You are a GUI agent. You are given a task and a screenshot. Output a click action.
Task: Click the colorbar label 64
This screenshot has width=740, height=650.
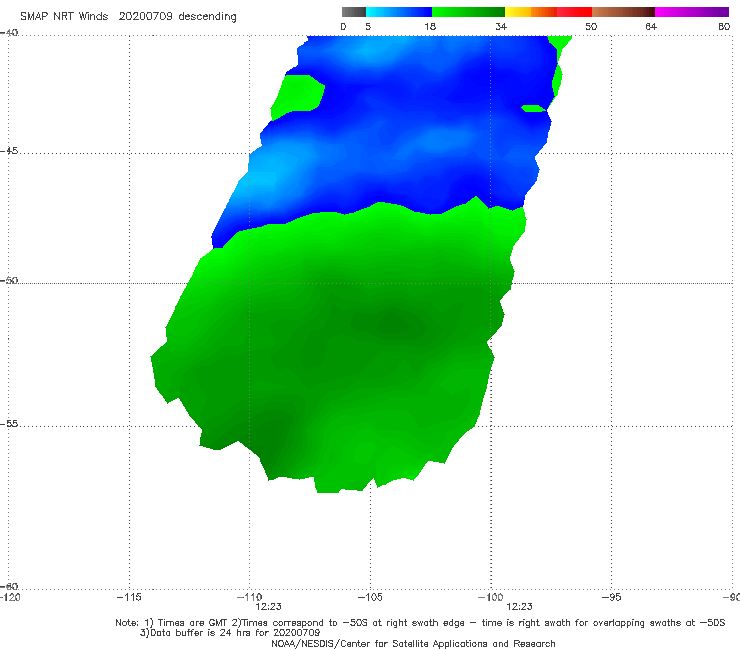(651, 26)
